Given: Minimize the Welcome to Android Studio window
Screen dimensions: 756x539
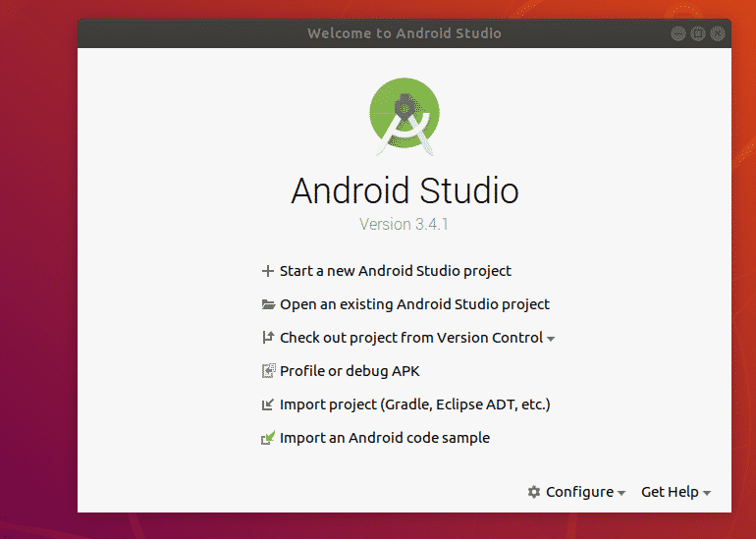Looking at the screenshot, I should click(678, 33).
